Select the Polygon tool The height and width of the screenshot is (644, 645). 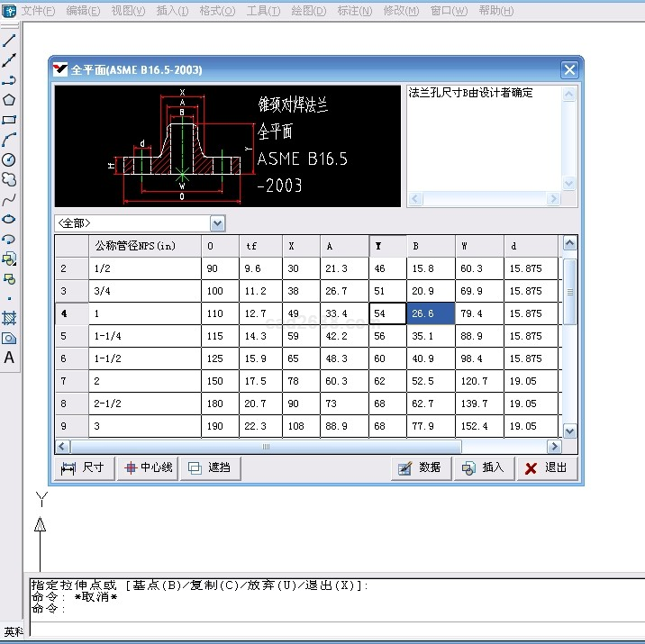(9, 100)
